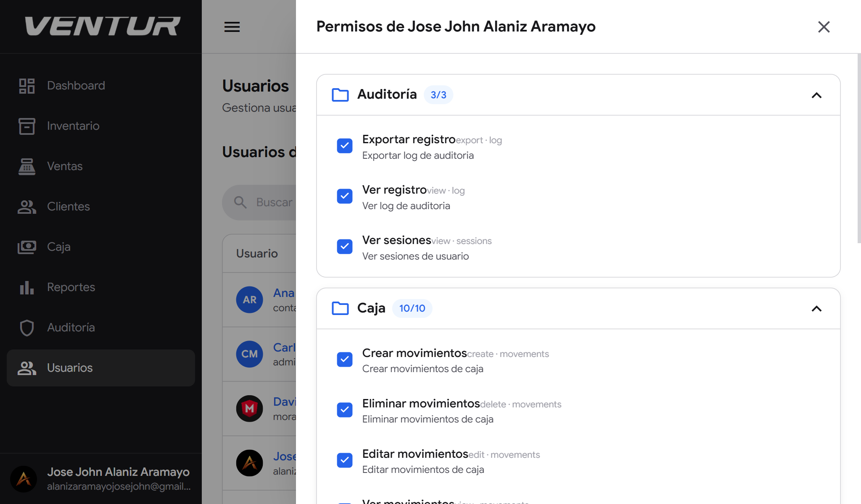The height and width of the screenshot is (504, 861).
Task: Collapse the Auditoría permissions section
Action: point(816,95)
